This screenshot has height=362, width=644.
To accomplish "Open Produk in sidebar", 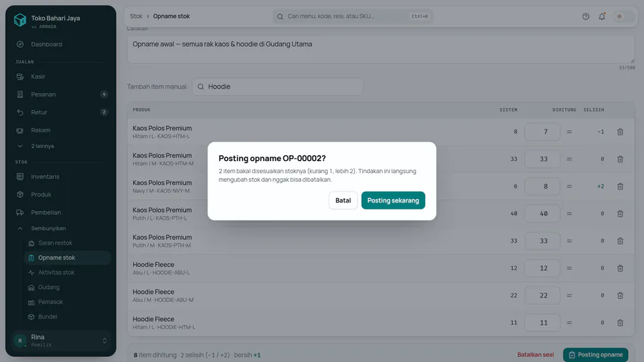I will (x=61, y=195).
